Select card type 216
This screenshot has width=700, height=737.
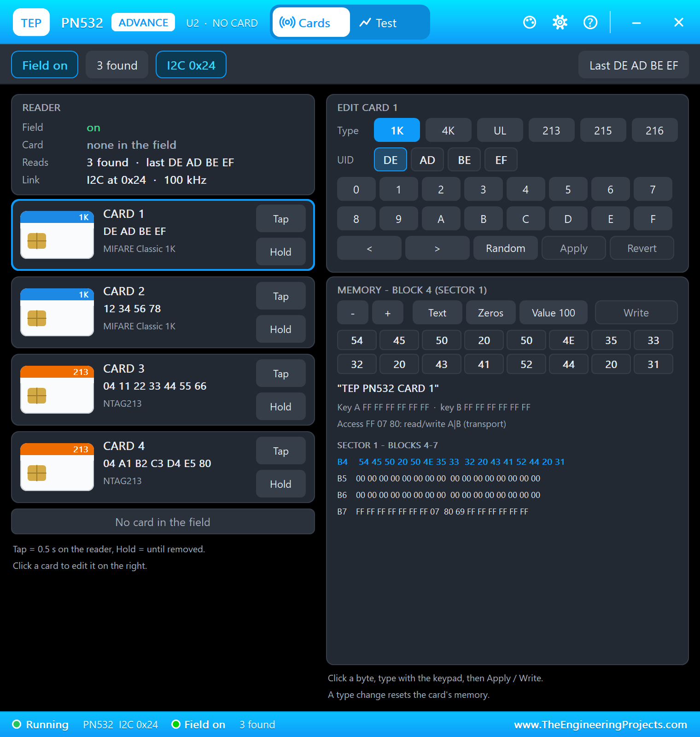point(655,130)
